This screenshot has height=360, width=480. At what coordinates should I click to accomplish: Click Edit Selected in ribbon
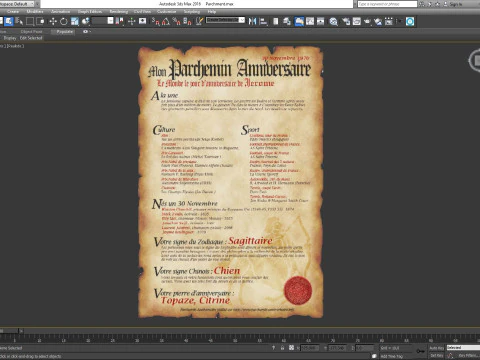(31, 38)
